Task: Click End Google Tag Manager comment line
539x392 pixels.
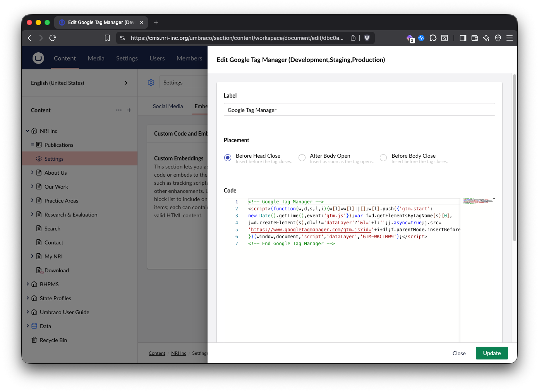Action: pyautogui.click(x=291, y=244)
